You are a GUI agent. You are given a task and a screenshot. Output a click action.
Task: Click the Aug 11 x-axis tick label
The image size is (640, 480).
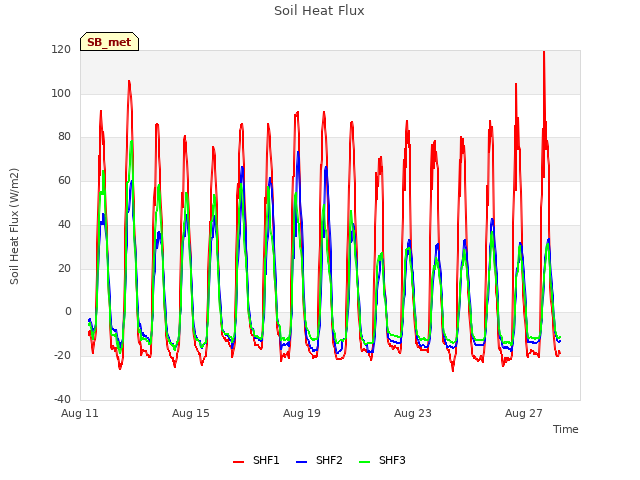point(80,413)
